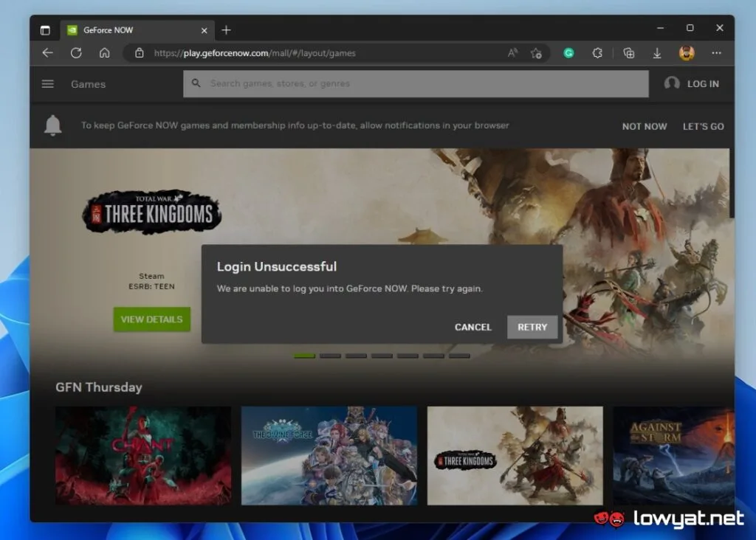The width and height of the screenshot is (756, 540).
Task: Select the second carousel indicator
Action: pos(330,356)
